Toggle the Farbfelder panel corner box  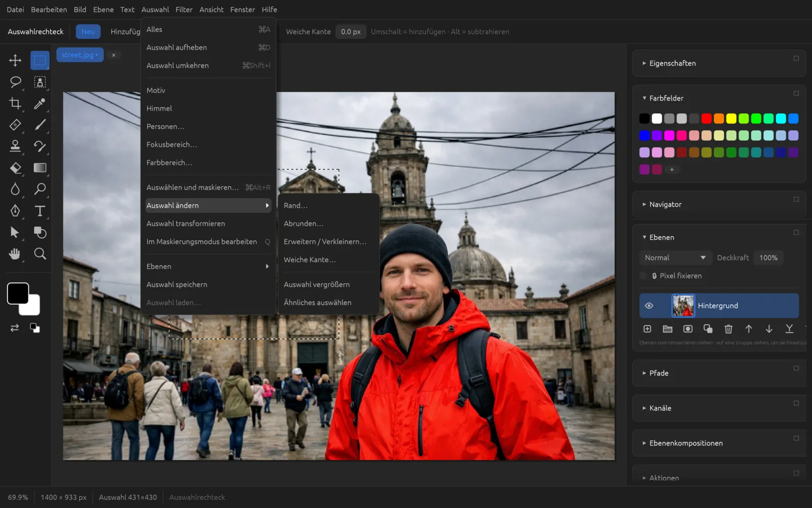(x=796, y=93)
